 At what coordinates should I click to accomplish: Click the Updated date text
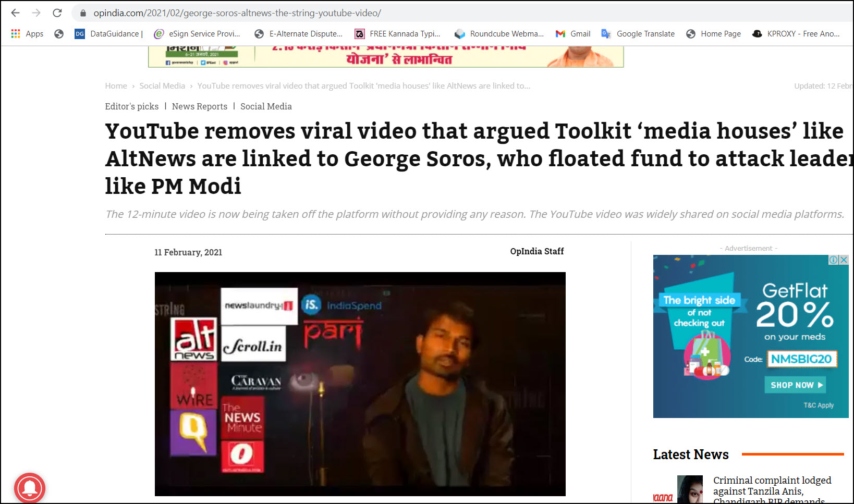click(823, 86)
